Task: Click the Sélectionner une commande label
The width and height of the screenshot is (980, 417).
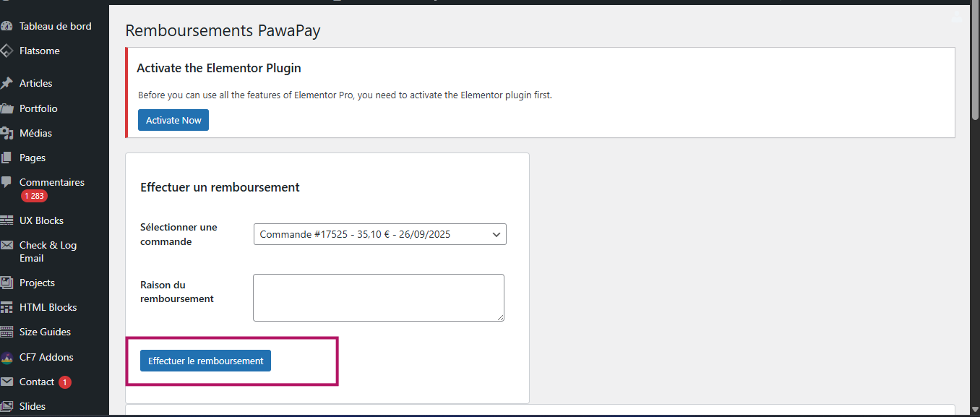Action: pyautogui.click(x=179, y=234)
